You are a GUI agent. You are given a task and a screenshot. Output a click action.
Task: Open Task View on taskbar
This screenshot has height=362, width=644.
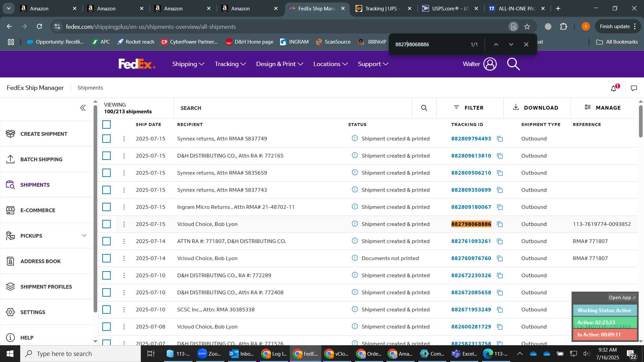(x=151, y=354)
